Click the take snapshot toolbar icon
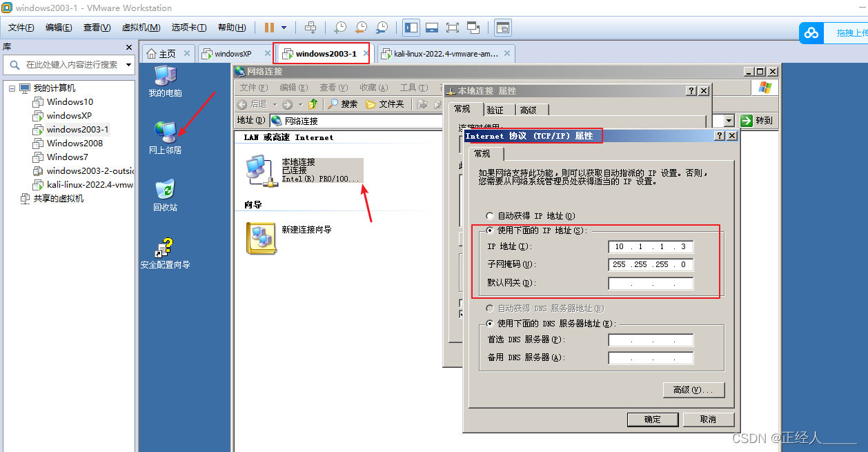Image resolution: width=868 pixels, height=452 pixels. 340,28
